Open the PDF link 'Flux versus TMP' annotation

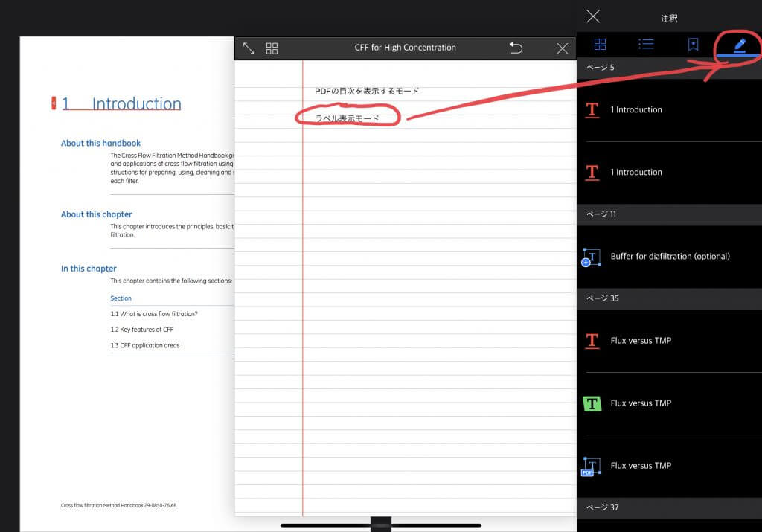pos(669,466)
